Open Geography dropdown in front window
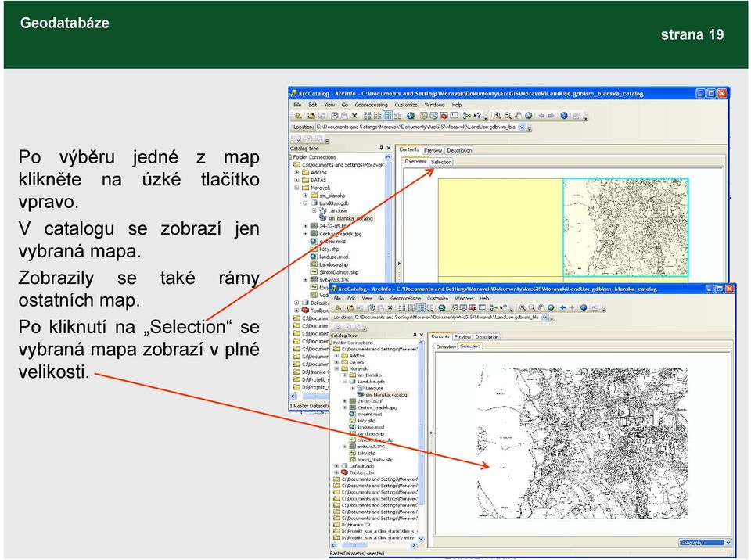 728,542
